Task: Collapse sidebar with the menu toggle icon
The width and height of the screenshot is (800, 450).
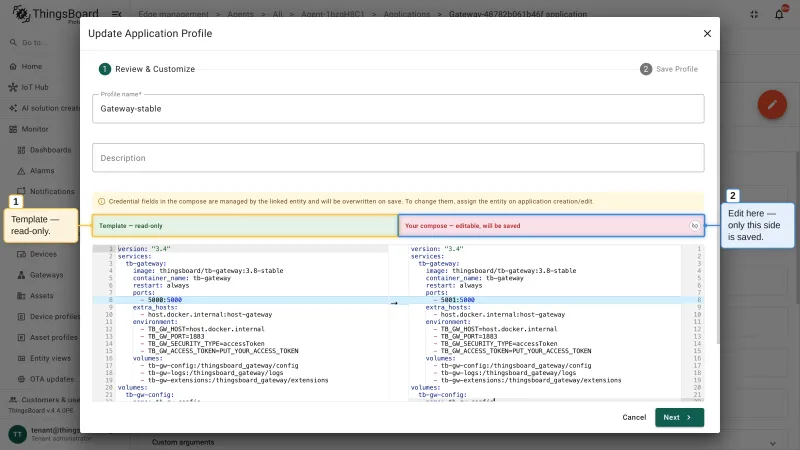Action: click(x=116, y=14)
